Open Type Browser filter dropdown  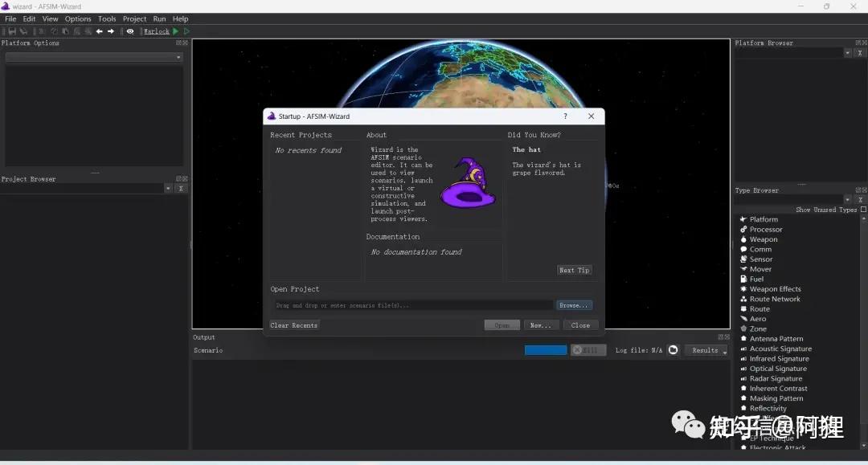[x=848, y=200]
